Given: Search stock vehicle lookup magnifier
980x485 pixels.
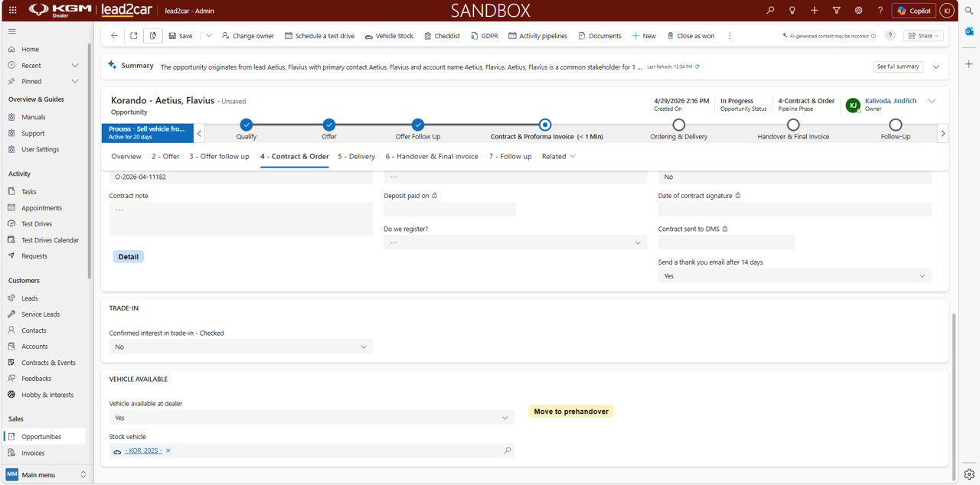Looking at the screenshot, I should pyautogui.click(x=508, y=451).
